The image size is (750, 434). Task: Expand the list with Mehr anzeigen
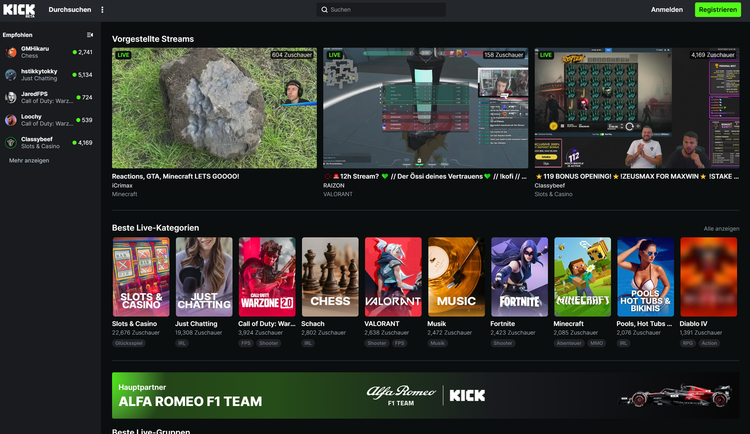[29, 160]
